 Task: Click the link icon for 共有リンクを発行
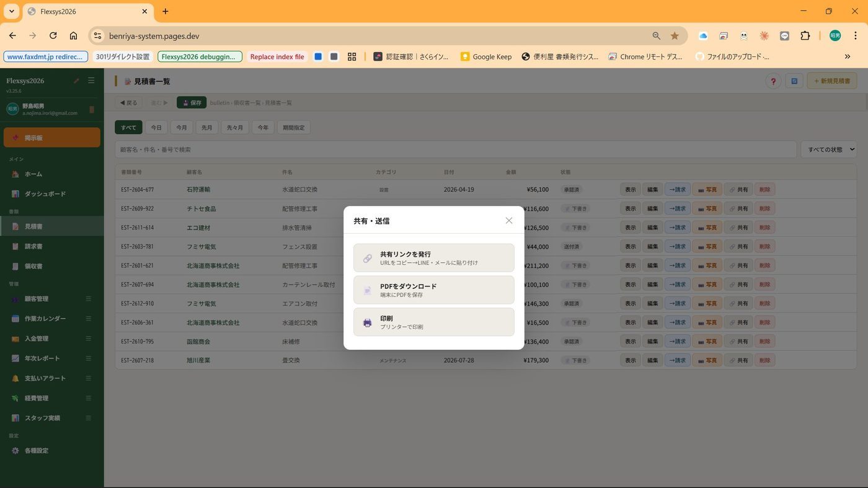click(x=367, y=258)
